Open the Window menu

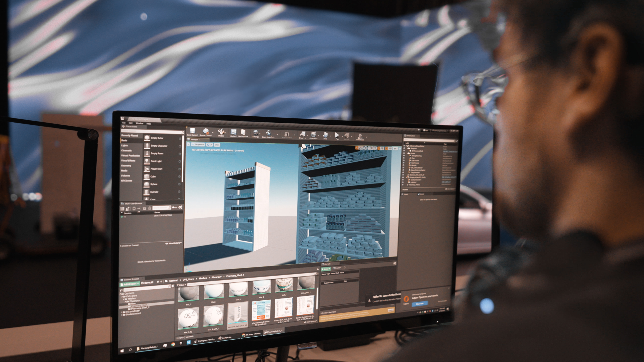tap(139, 123)
